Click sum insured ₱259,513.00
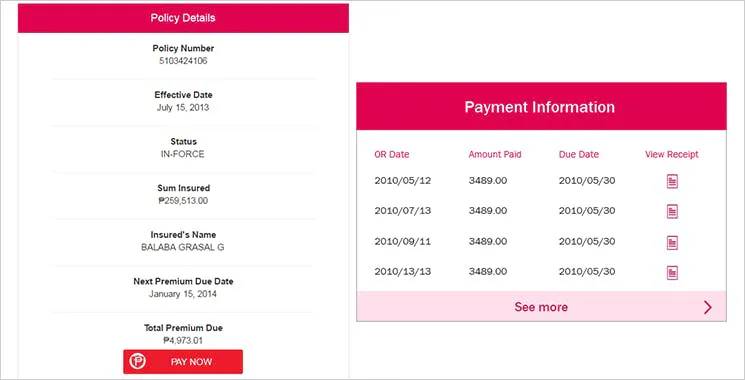 tap(183, 200)
